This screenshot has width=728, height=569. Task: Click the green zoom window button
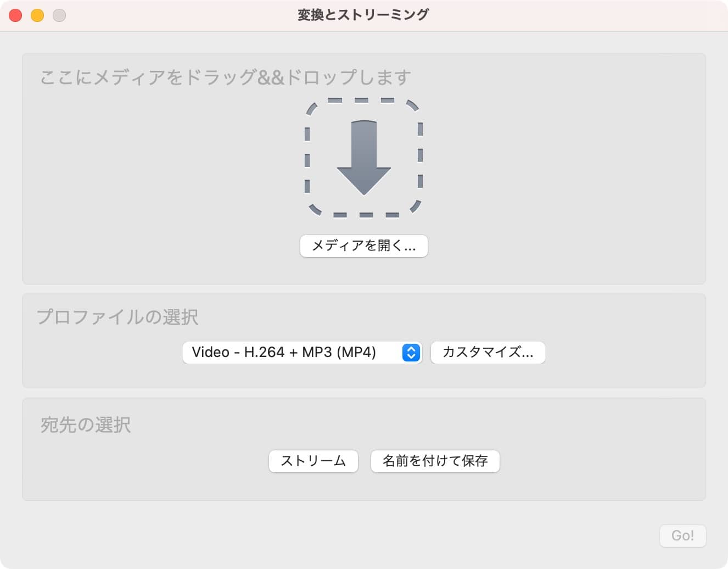click(59, 15)
